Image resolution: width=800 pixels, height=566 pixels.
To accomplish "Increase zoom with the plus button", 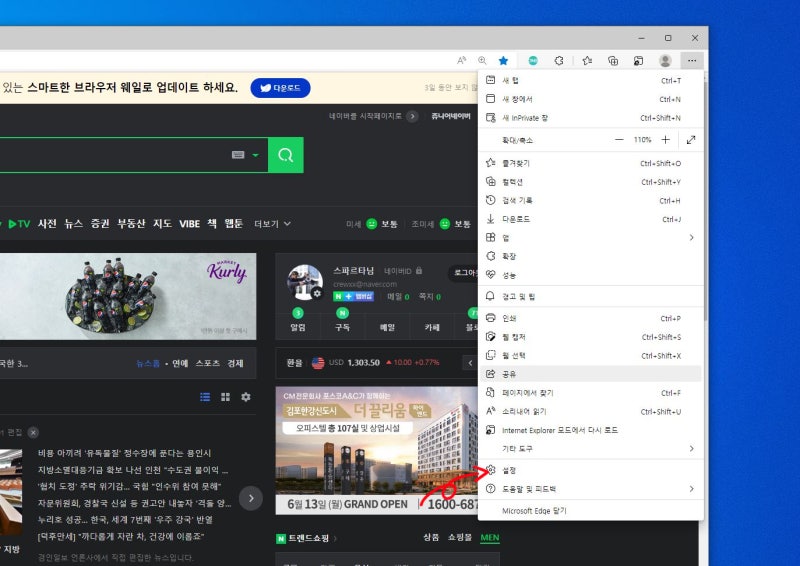I will (x=665, y=140).
